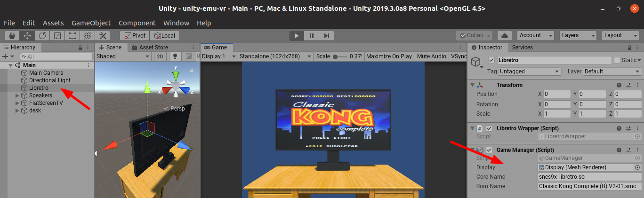644x198 pixels.
Task: Lock the Hierarchy panel
Action: tap(80, 48)
